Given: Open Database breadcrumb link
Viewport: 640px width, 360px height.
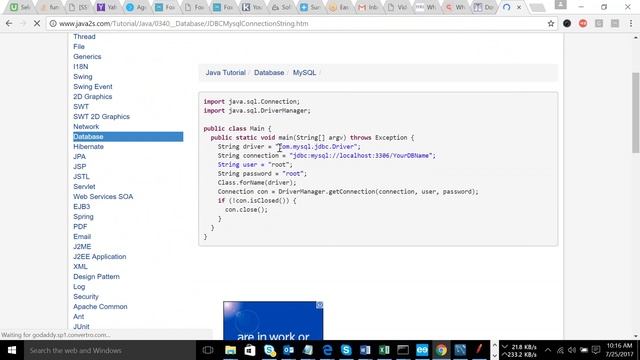Looking at the screenshot, I should pos(269,73).
